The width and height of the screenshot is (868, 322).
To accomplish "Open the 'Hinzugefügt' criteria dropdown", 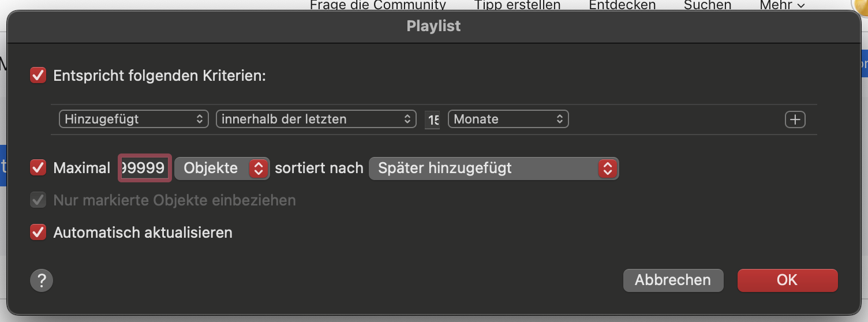I will coord(133,119).
